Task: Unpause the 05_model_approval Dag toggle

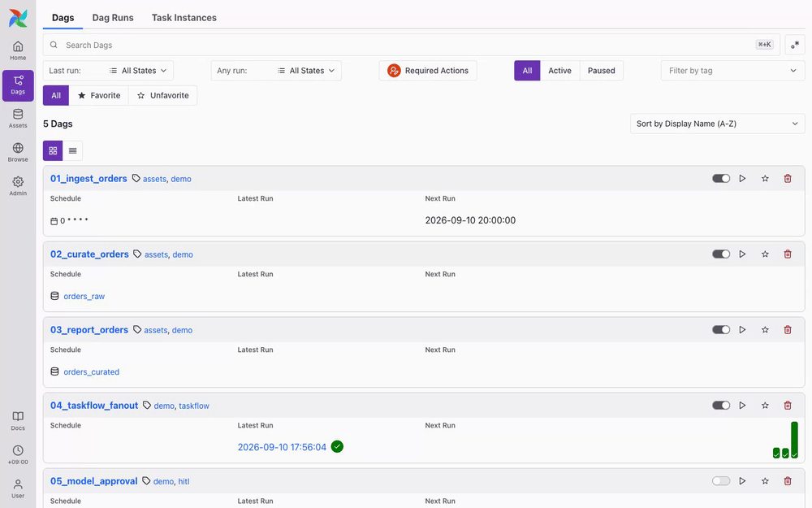Action: click(721, 481)
